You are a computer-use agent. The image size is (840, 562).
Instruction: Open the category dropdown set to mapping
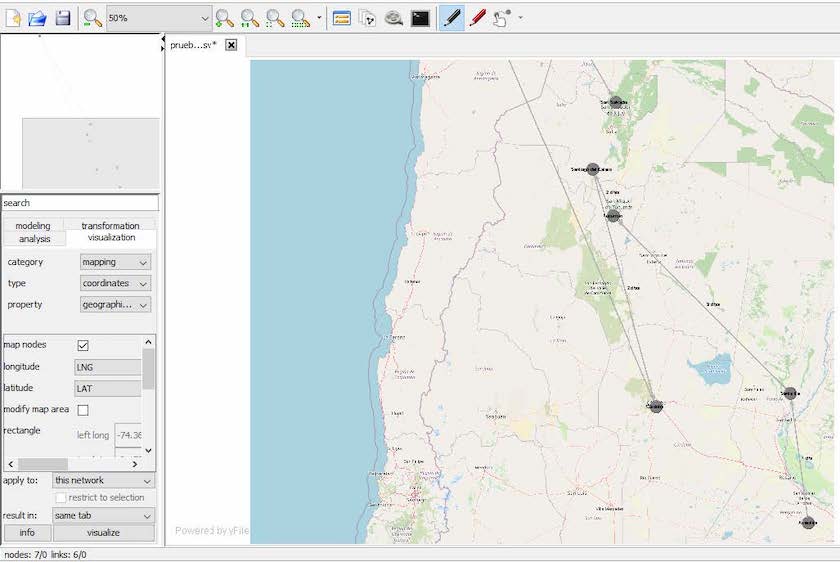(115, 262)
